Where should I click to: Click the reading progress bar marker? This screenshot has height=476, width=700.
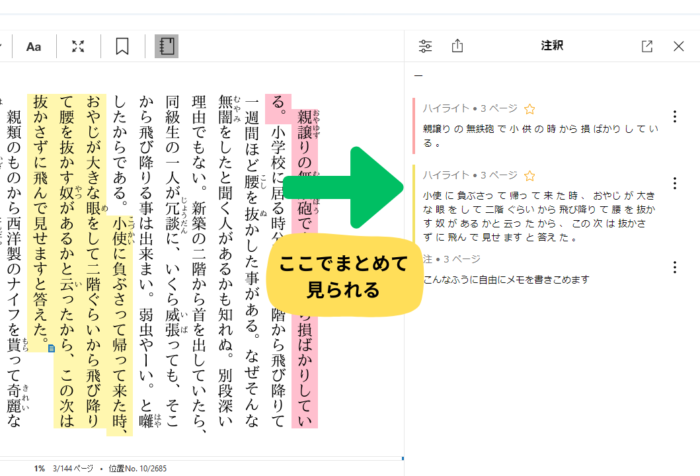point(403,459)
